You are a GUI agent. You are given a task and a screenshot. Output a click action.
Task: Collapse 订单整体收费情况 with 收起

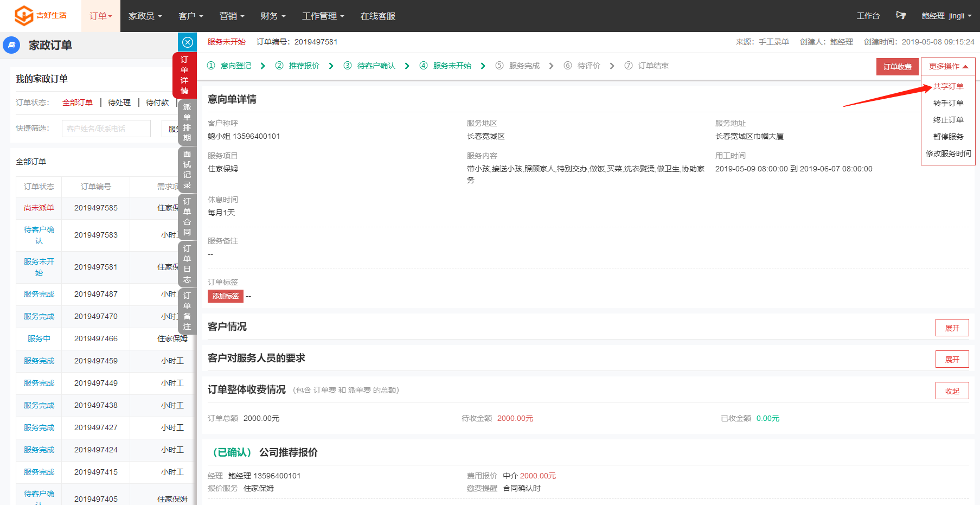point(952,391)
